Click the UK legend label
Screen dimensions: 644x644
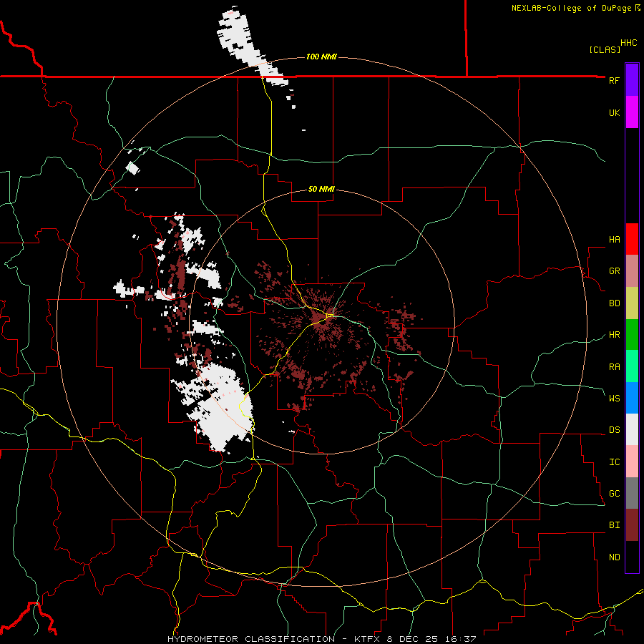pos(614,112)
